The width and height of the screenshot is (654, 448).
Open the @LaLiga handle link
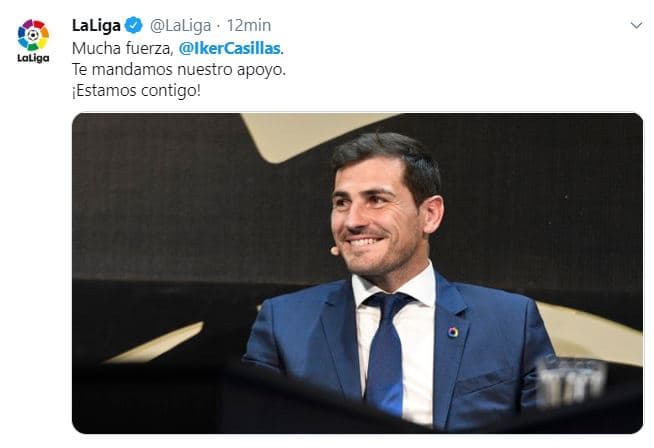pos(180,26)
